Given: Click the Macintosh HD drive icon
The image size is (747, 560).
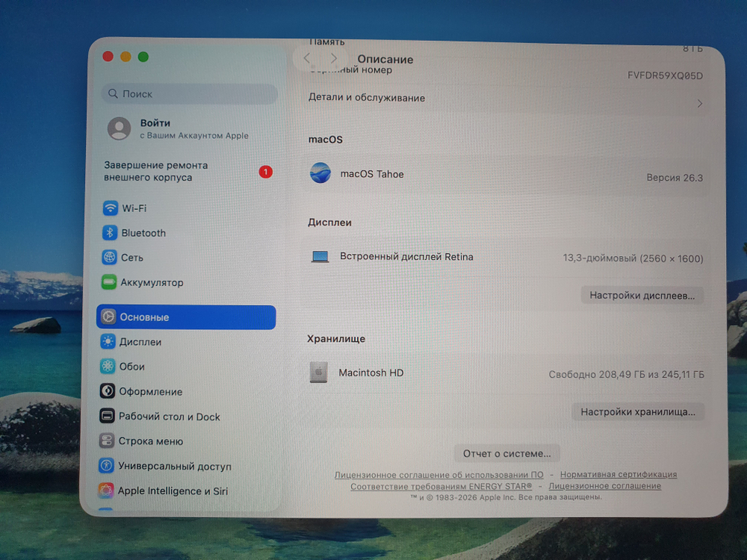Looking at the screenshot, I should (x=318, y=373).
